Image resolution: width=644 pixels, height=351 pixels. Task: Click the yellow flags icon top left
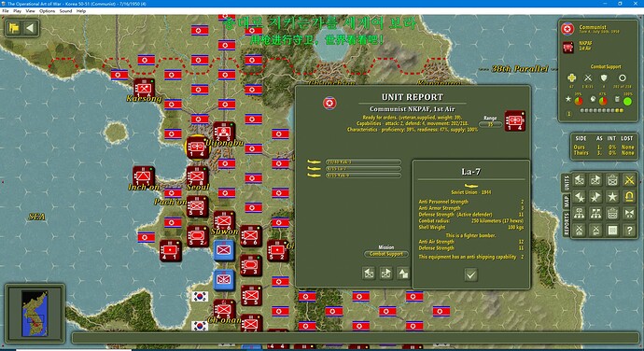14,28
